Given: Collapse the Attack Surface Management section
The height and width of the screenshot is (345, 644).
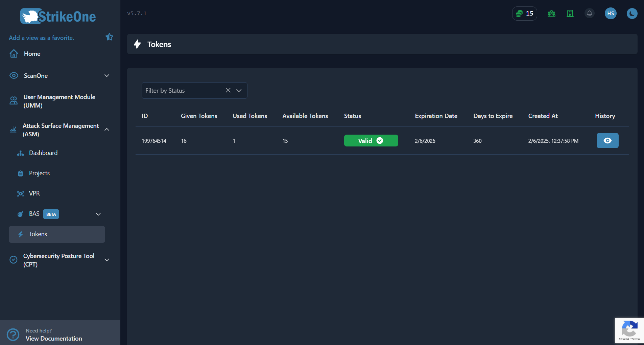Looking at the screenshot, I should coord(106,130).
